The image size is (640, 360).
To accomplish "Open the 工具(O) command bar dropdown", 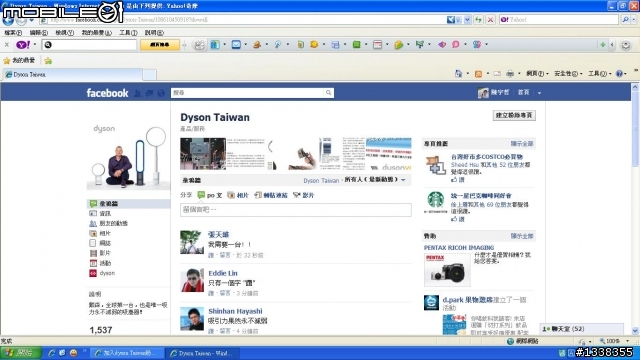I will [x=599, y=74].
